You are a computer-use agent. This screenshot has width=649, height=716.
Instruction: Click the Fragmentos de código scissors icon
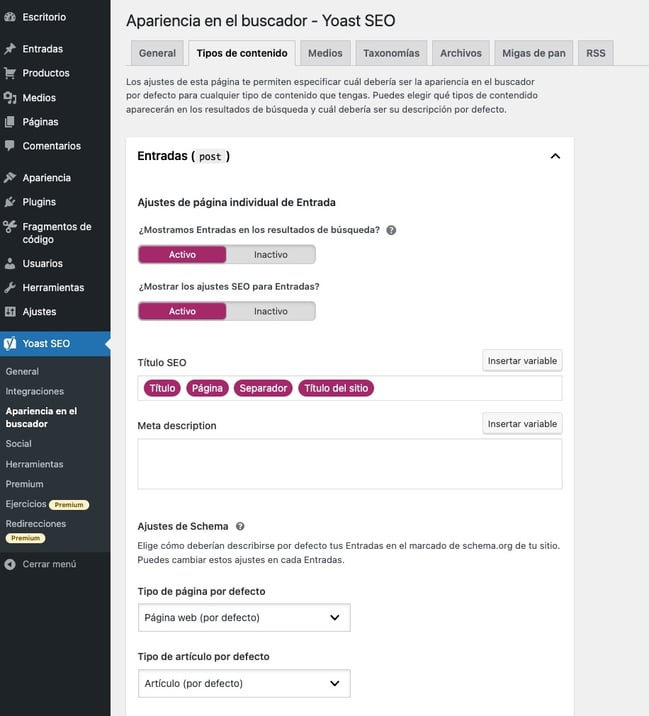coord(10,226)
